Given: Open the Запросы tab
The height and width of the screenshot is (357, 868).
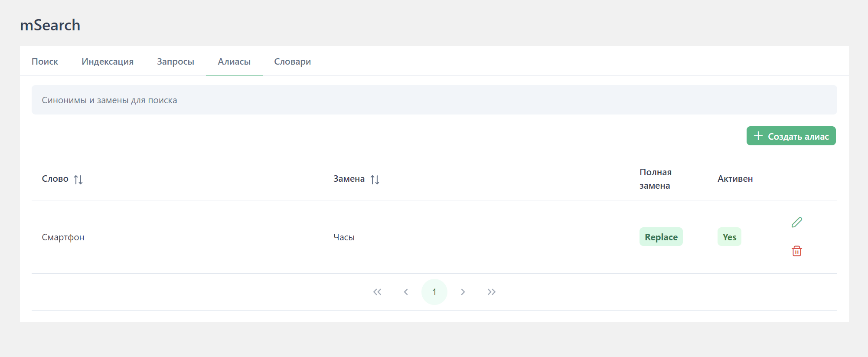Looking at the screenshot, I should pyautogui.click(x=176, y=62).
